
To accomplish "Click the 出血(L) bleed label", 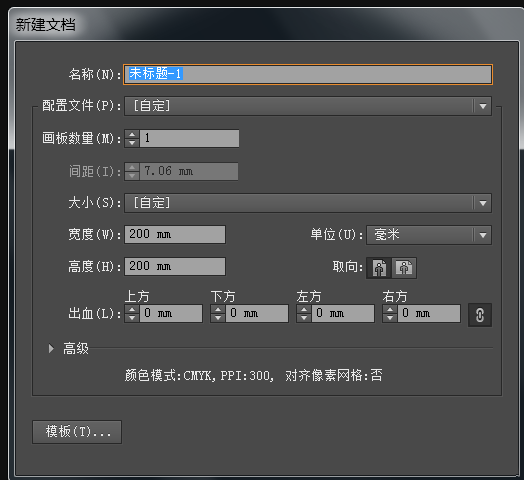I will point(95,314).
